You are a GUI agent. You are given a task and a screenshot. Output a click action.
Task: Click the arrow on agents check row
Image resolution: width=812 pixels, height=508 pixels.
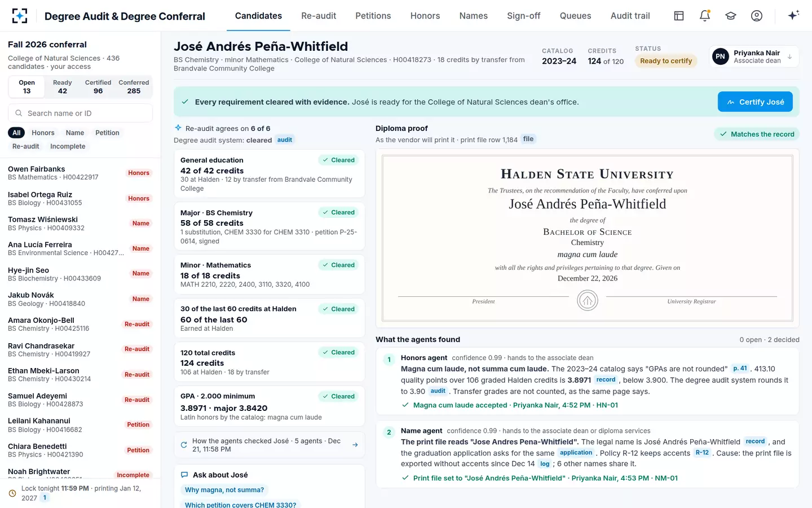(x=355, y=445)
